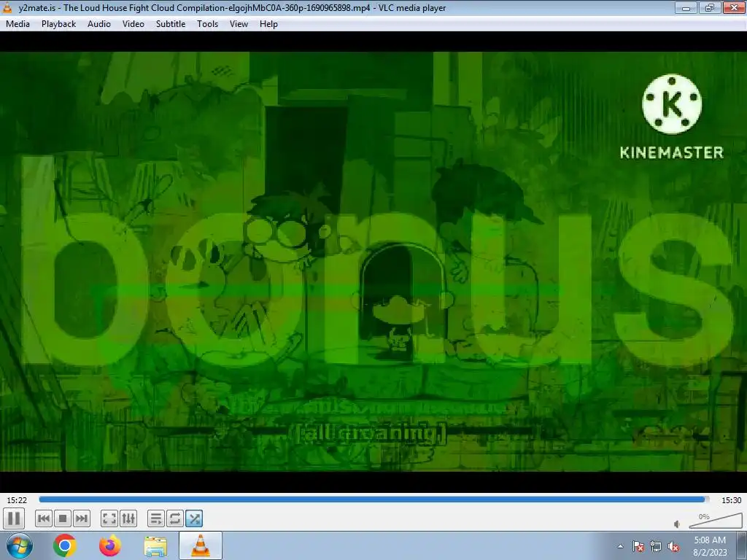
Task: Open the clock showing 5:08 AM
Action: point(710,545)
